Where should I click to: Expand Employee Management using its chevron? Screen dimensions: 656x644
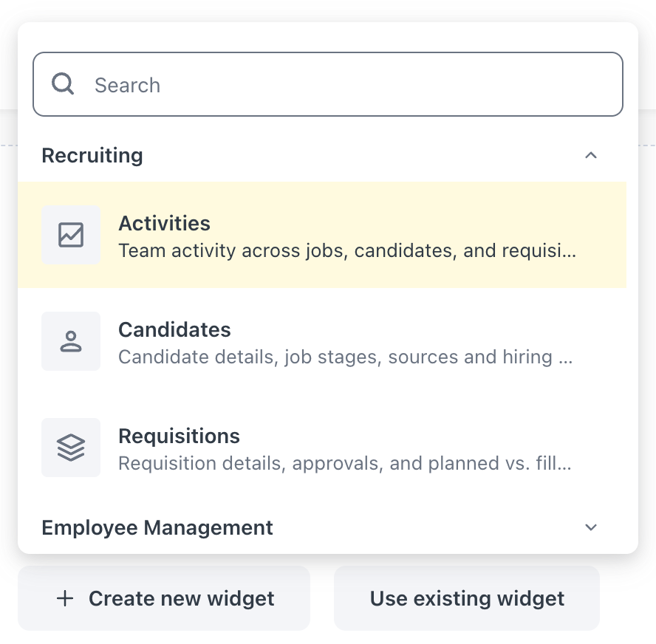click(x=590, y=528)
